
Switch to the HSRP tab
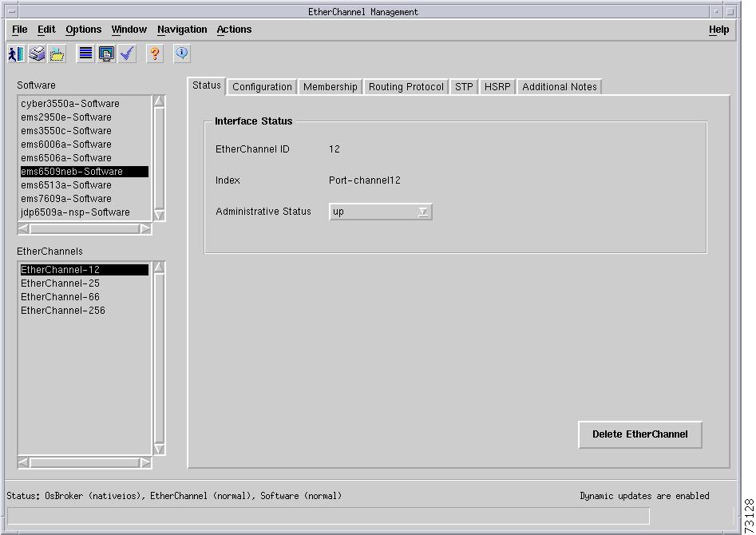(x=497, y=87)
